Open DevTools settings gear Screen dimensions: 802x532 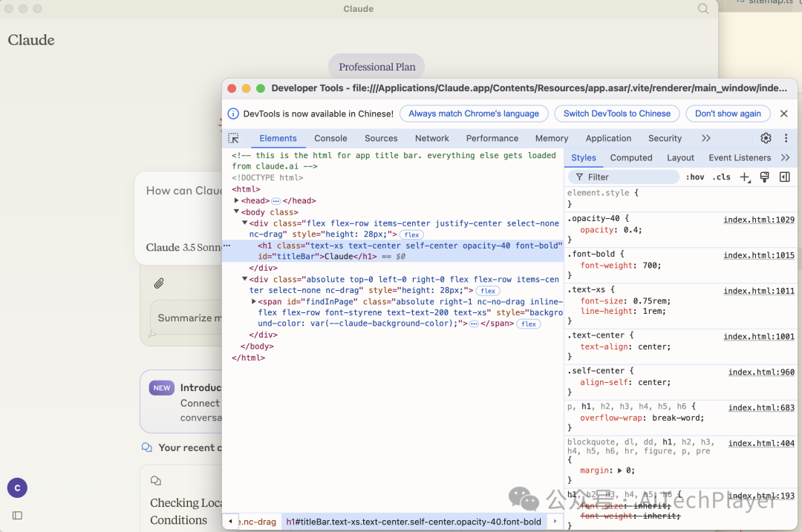point(766,138)
